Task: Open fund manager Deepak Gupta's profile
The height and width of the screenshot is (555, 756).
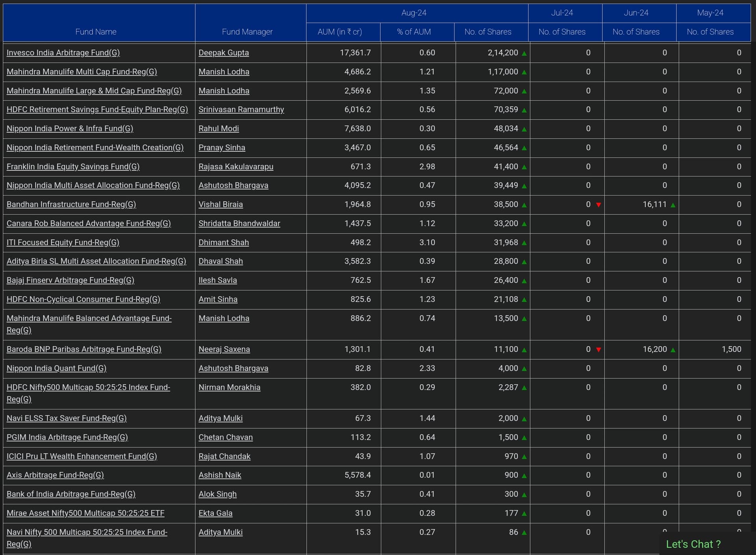Action: pyautogui.click(x=223, y=53)
